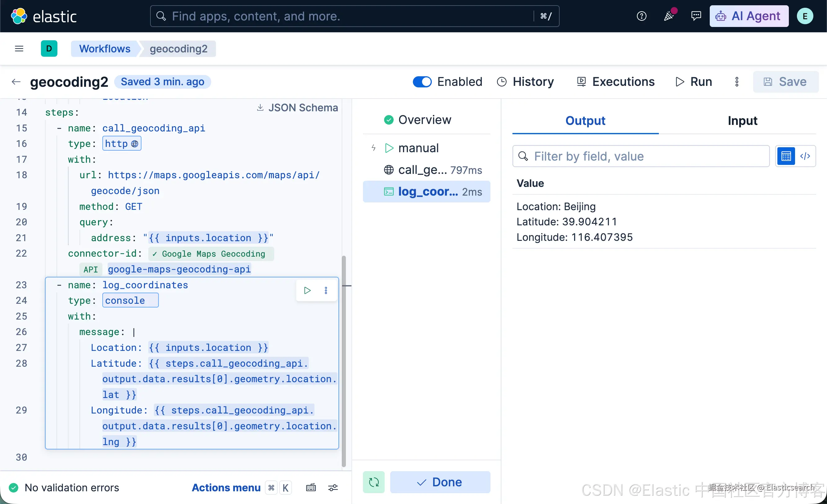Image resolution: width=827 pixels, height=504 pixels.
Task: Click the Location: Beijing value
Action: coord(556,206)
